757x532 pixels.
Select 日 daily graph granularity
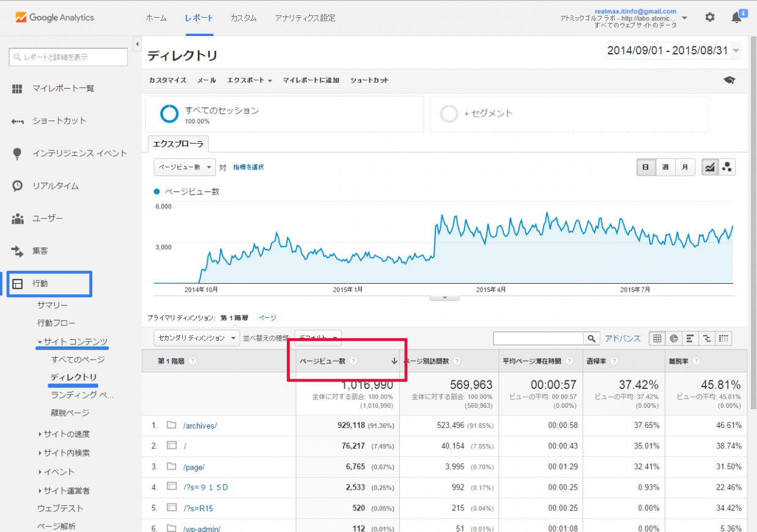[646, 168]
